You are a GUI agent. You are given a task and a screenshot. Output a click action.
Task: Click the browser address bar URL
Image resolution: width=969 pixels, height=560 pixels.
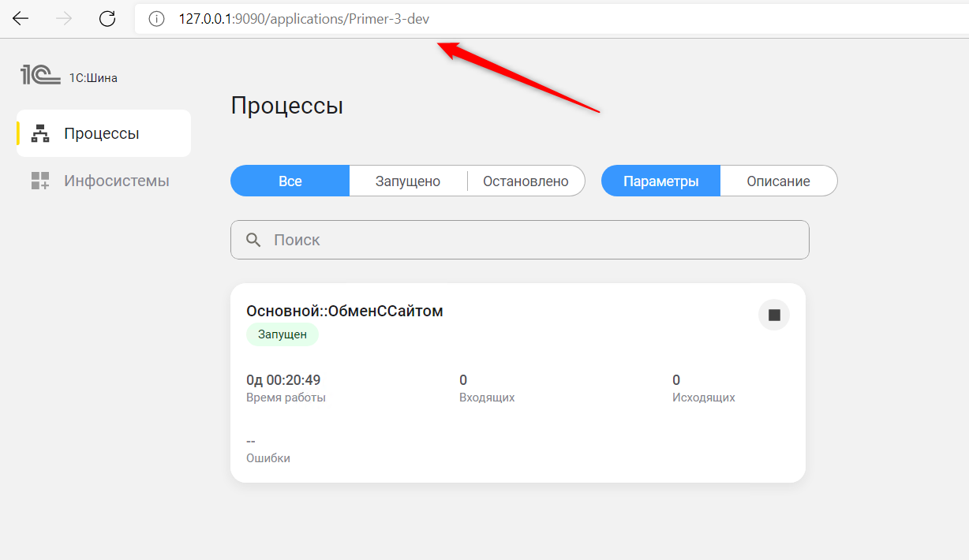point(304,19)
